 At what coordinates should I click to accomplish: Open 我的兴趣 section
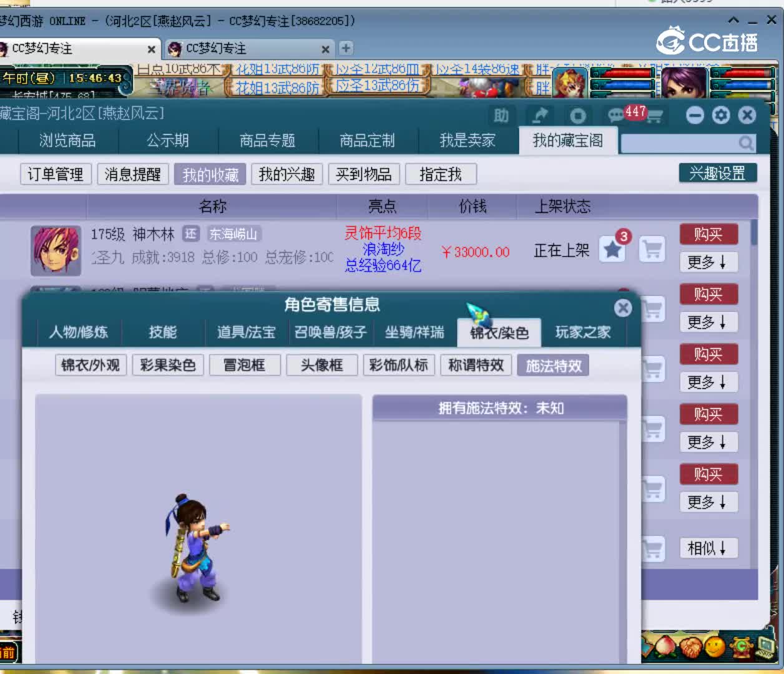[x=287, y=174]
